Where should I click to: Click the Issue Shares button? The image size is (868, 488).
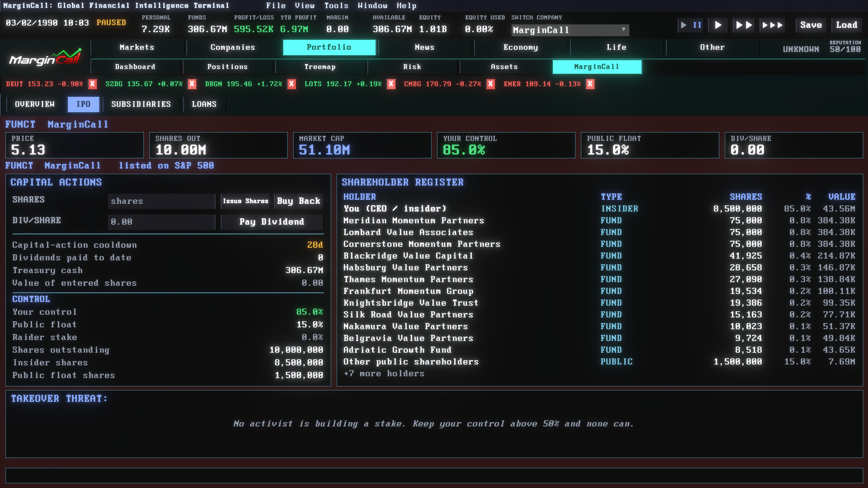tap(245, 201)
